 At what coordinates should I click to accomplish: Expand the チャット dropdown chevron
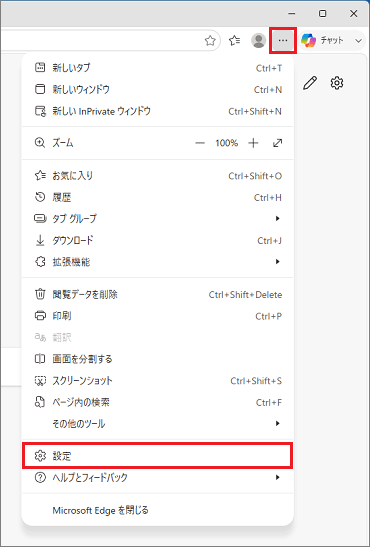coord(358,41)
